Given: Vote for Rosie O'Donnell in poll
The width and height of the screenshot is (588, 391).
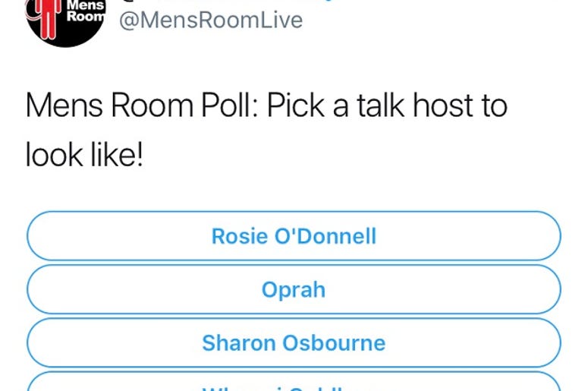Looking at the screenshot, I should point(294,235).
